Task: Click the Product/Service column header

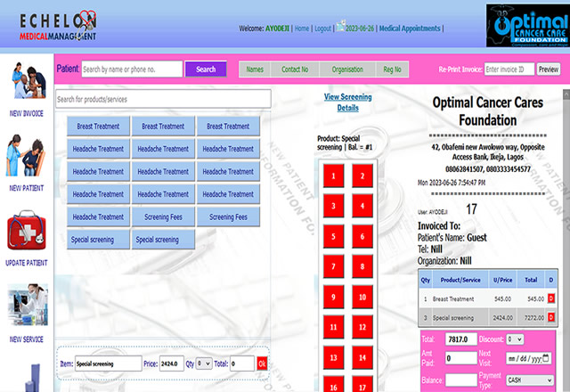Action: 460,280
